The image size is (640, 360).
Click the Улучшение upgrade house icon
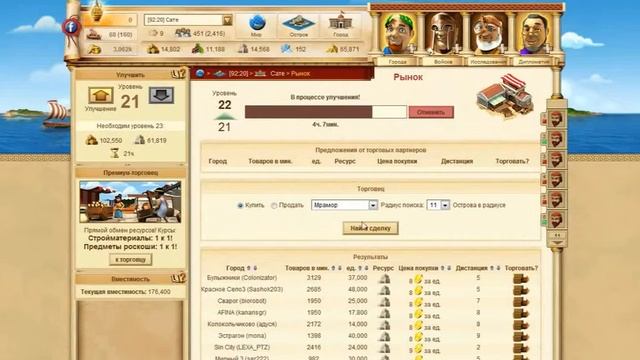click(x=100, y=96)
